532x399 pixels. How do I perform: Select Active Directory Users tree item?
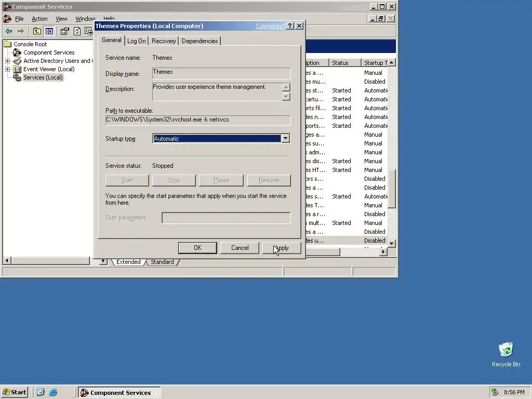coord(58,61)
